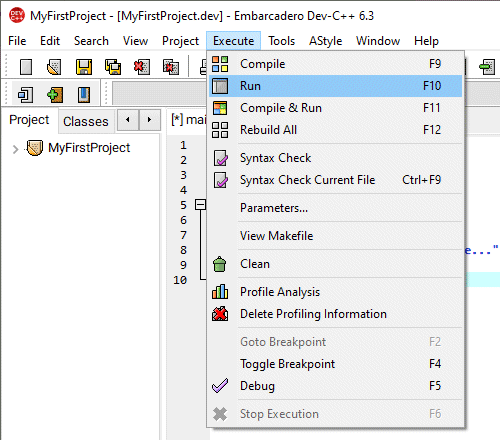Choose View Makefile menu entry
Screen dimensions: 500x440
point(334,236)
